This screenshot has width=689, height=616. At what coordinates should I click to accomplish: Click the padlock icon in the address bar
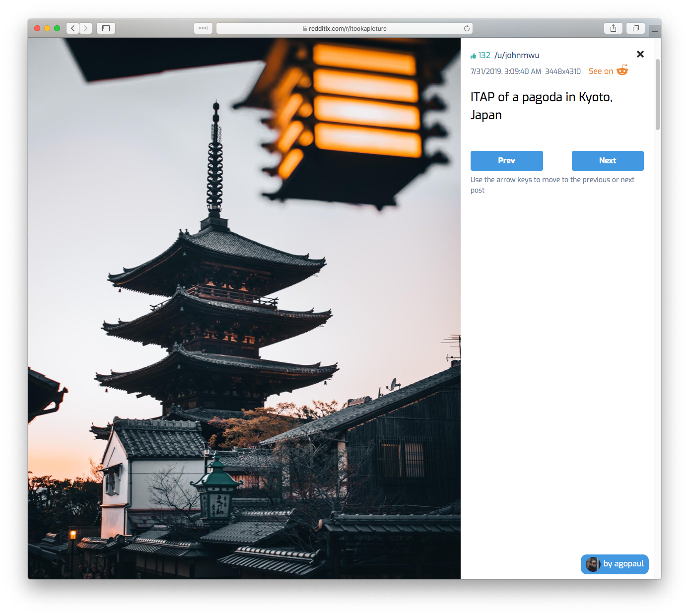point(303,28)
